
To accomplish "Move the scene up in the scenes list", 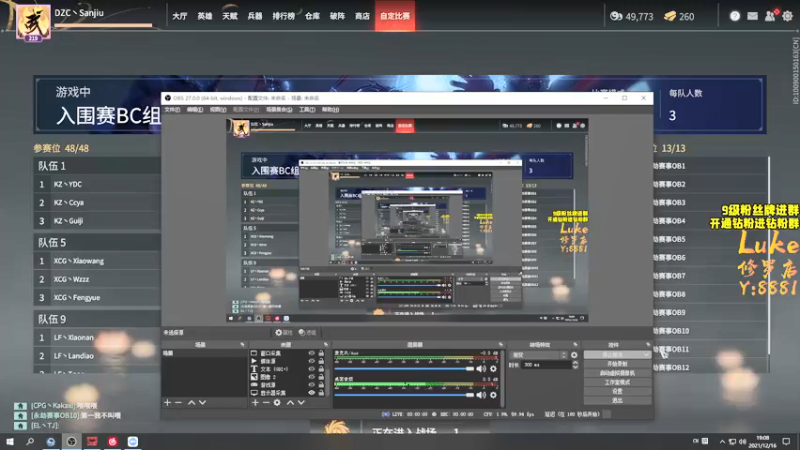I will click(x=191, y=403).
